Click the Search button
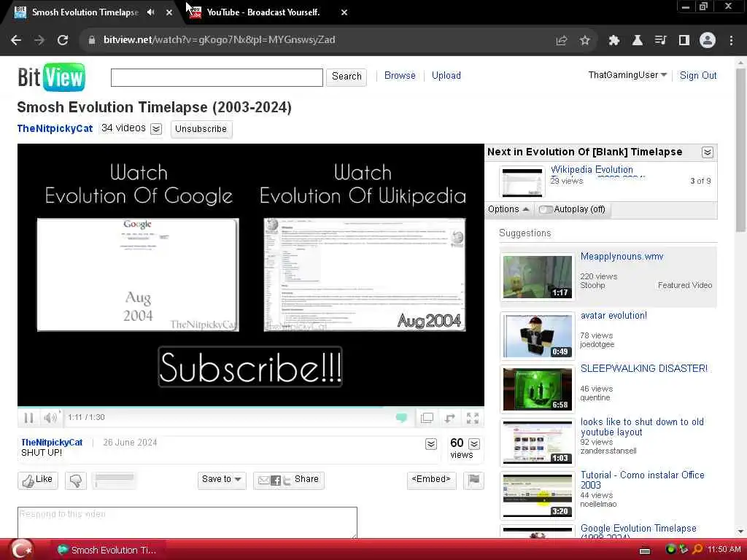747x560 pixels. pyautogui.click(x=347, y=77)
